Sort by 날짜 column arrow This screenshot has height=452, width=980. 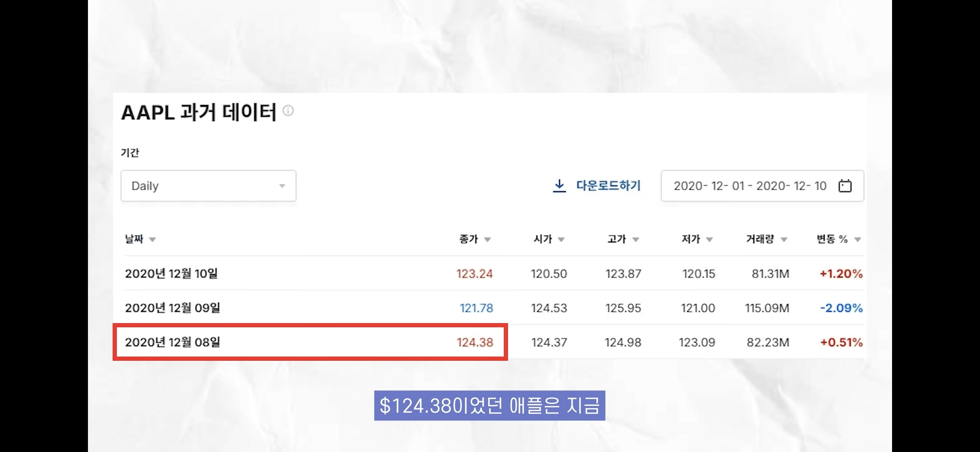pos(152,239)
